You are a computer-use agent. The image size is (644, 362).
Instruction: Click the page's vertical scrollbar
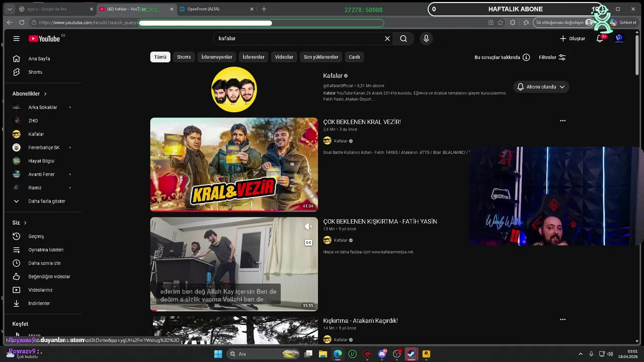(637, 55)
